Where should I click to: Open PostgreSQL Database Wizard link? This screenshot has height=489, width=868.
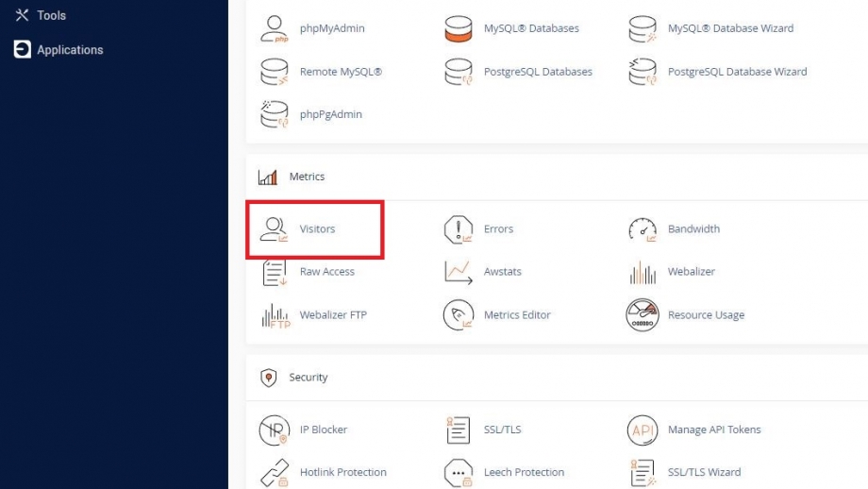738,72
